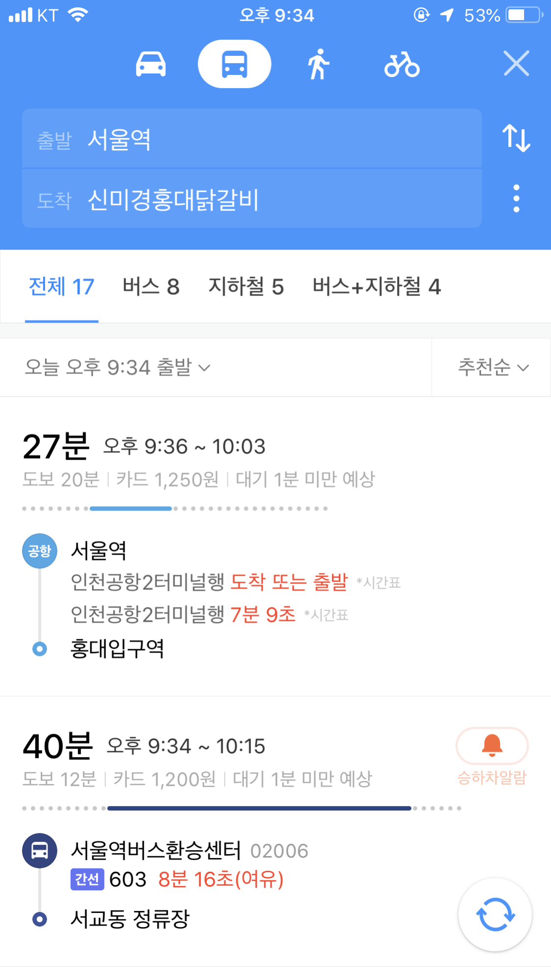Select the 전체 17 tab
The height and width of the screenshot is (980, 551).
click(x=62, y=287)
